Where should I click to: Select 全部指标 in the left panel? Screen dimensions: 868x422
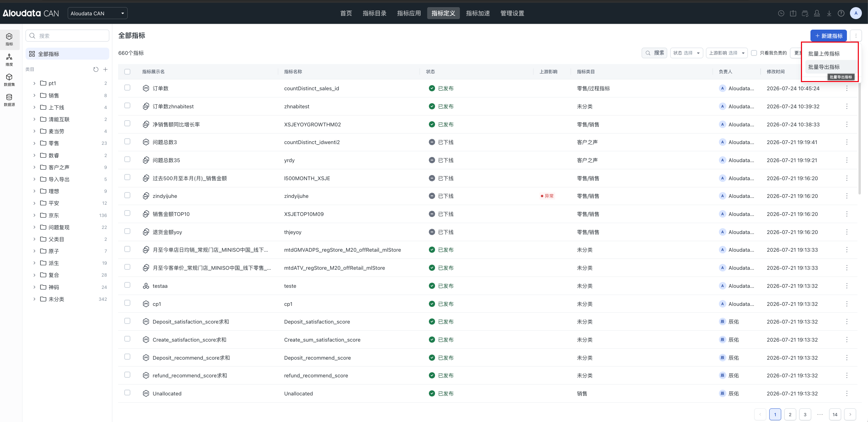pyautogui.click(x=67, y=54)
